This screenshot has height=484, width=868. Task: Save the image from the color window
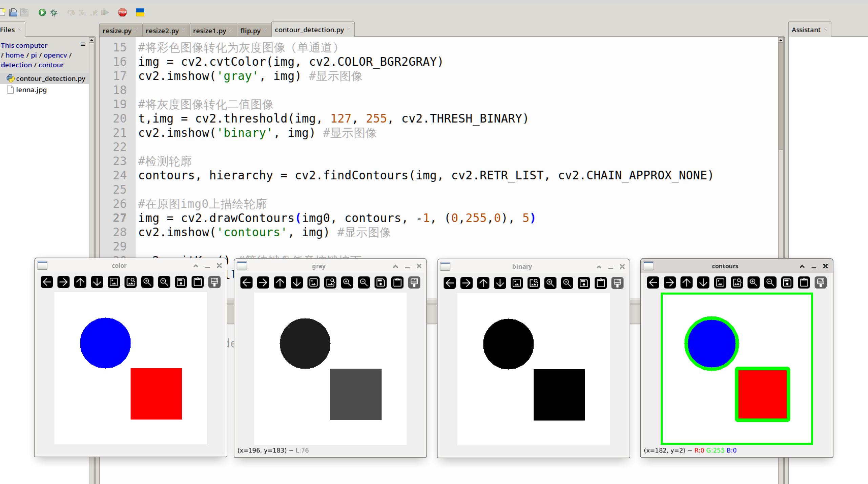click(x=181, y=282)
